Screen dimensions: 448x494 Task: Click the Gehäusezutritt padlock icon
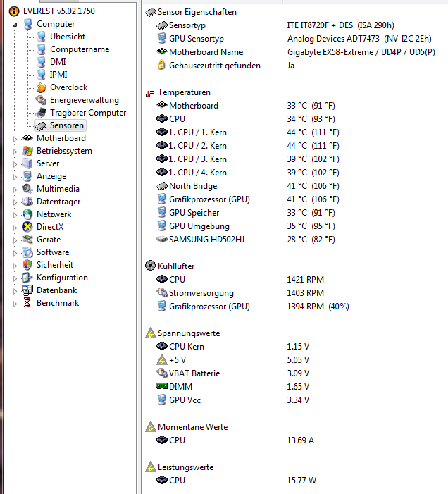pyautogui.click(x=161, y=65)
